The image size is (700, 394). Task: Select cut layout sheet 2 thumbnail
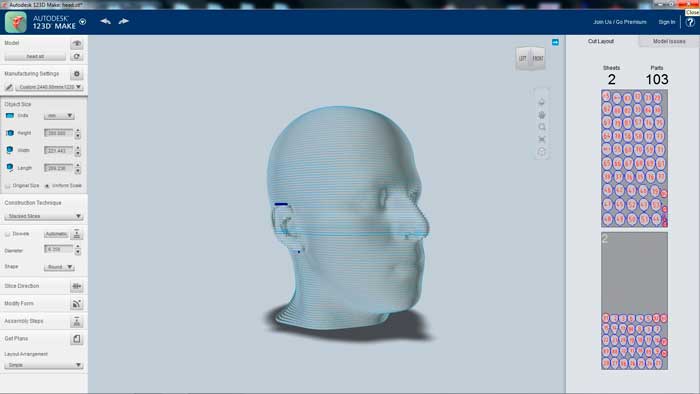click(634, 300)
